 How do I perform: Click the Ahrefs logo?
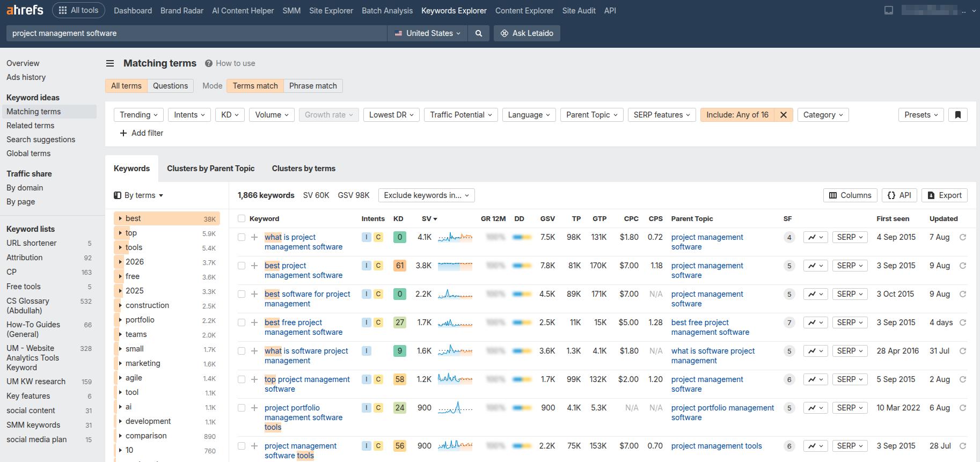coord(25,10)
